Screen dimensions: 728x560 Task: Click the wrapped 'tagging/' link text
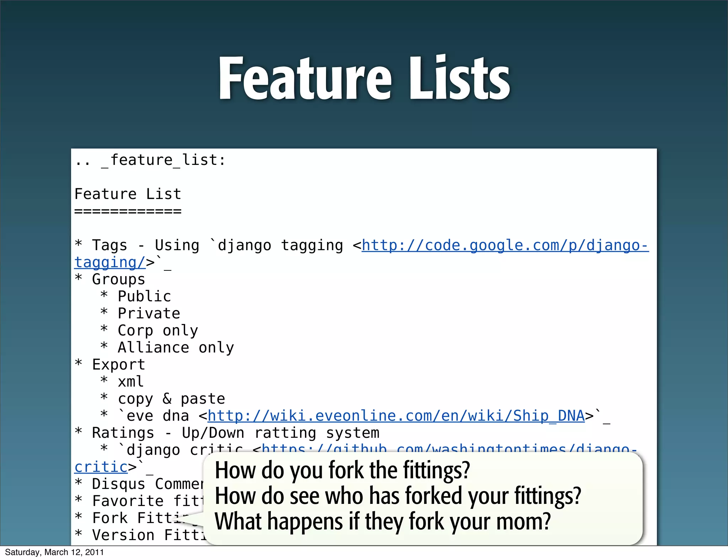(110, 263)
